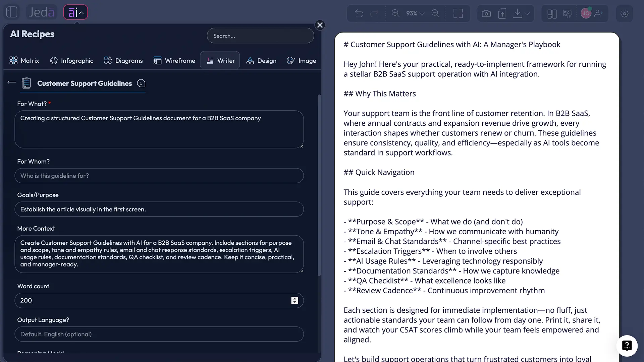Click the More Context text area
Viewport: 644px width, 362px height.
point(159,254)
